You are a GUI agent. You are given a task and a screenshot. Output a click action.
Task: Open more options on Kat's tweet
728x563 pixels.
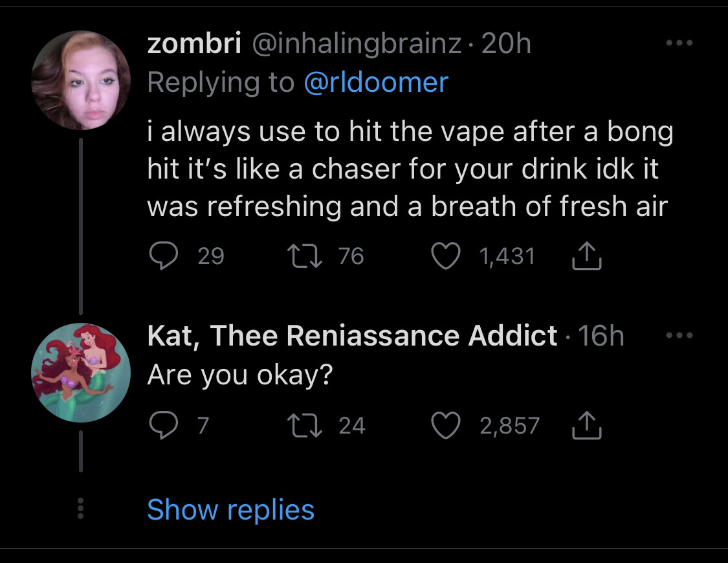coord(679,336)
